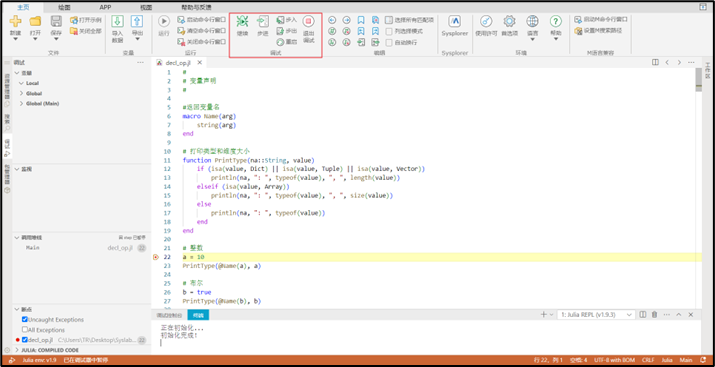Screen dimensions: 715x367
Task: Select the decl_op.jl editor tab
Action: (x=180, y=62)
